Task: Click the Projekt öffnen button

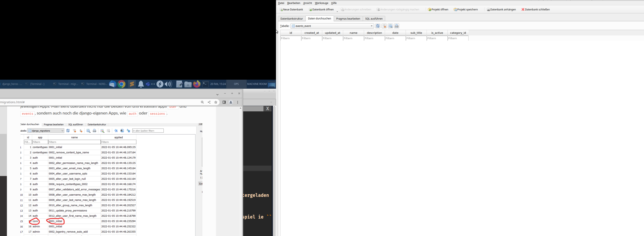Action: (x=438, y=9)
